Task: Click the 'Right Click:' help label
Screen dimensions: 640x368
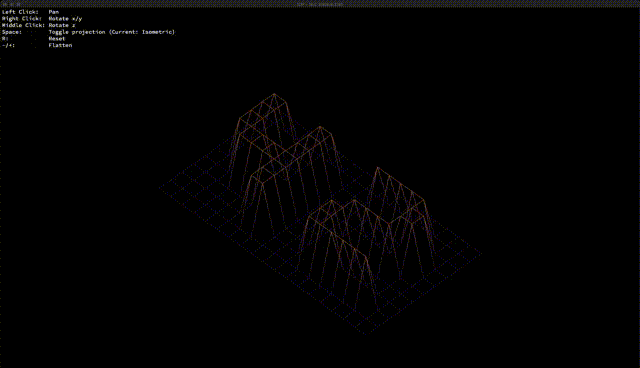Action: 22,18
